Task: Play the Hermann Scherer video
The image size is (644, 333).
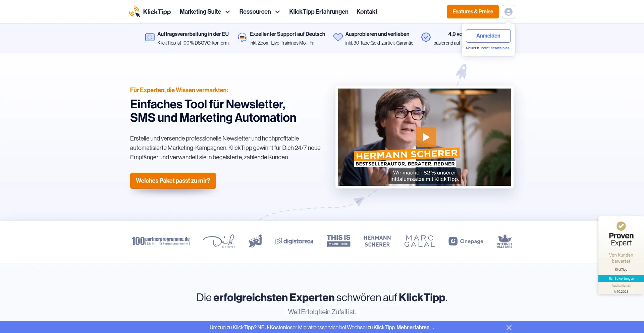Action: pyautogui.click(x=426, y=137)
